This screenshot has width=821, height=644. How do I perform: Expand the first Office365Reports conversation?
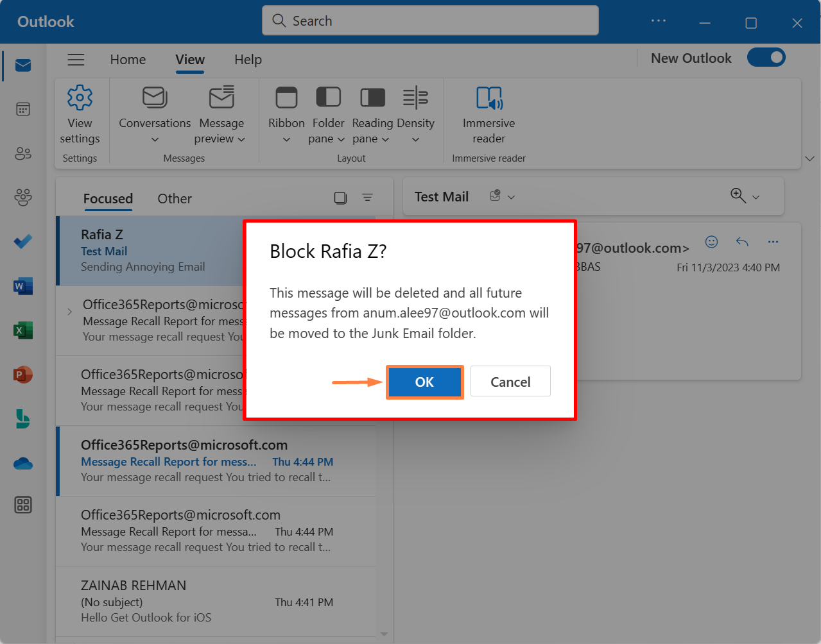[x=69, y=312]
